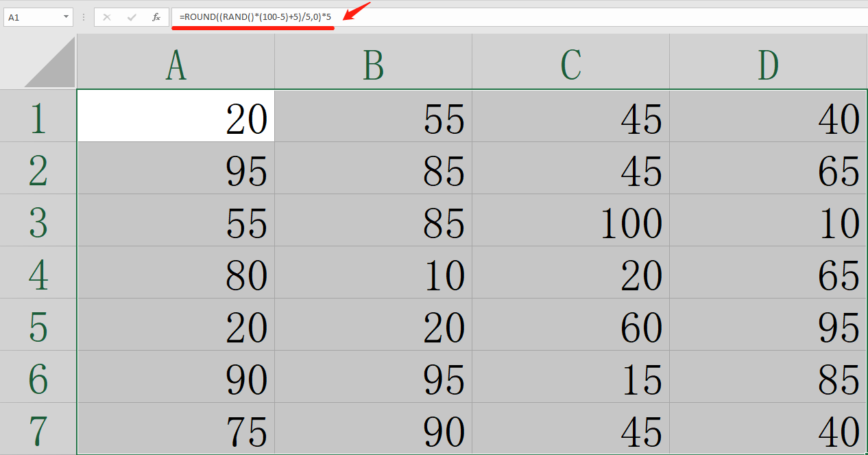Click cell C4 containing 20
This screenshot has width=868, height=455.
click(x=571, y=272)
